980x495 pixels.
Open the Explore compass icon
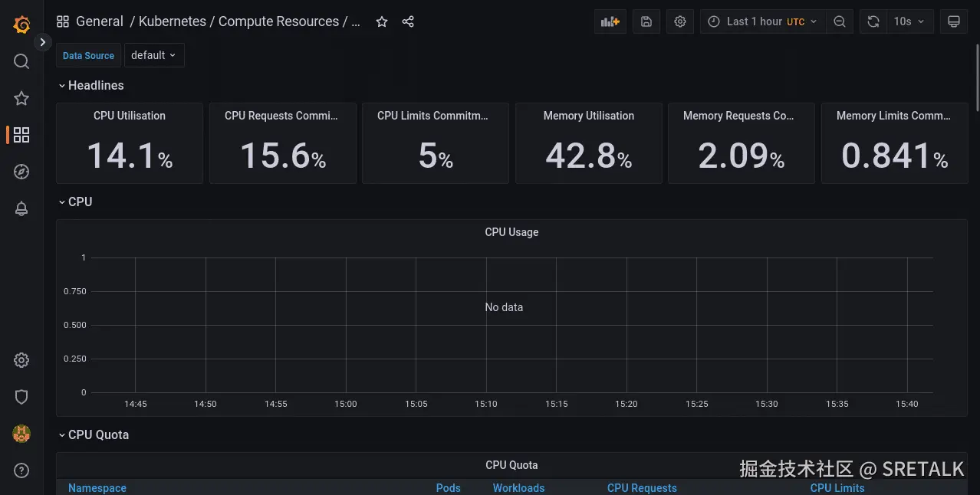coord(21,172)
